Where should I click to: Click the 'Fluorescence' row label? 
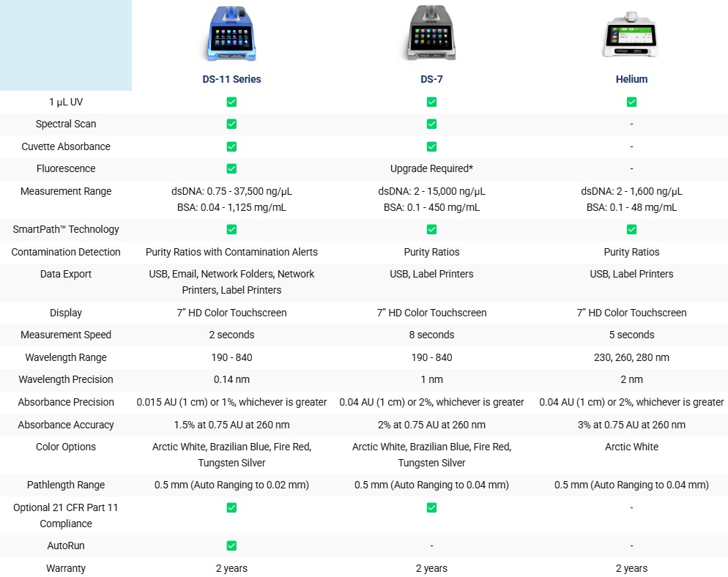click(x=66, y=168)
